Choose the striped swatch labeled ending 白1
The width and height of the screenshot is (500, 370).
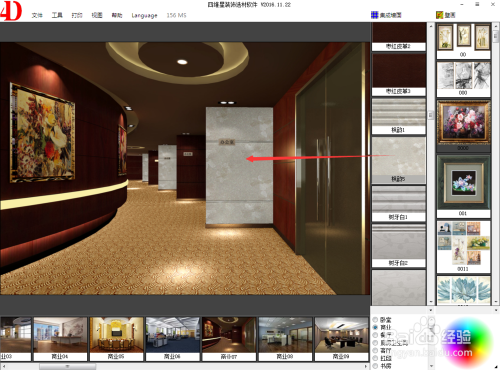coord(399,204)
